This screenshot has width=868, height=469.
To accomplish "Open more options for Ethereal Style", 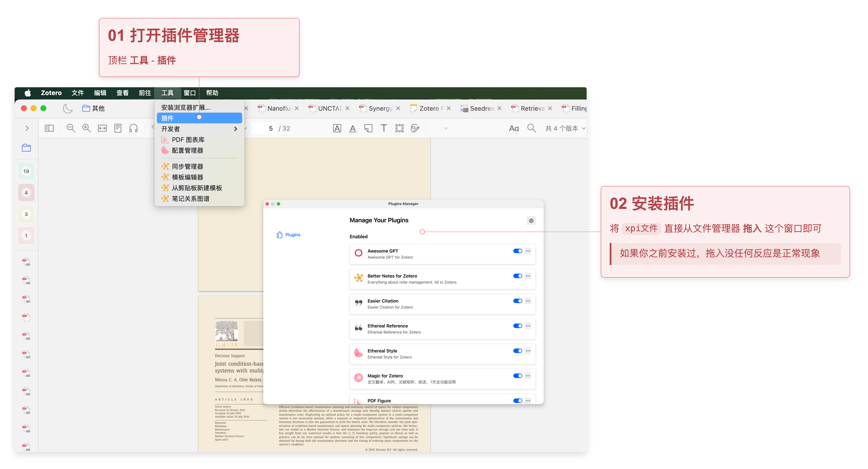I will point(528,351).
